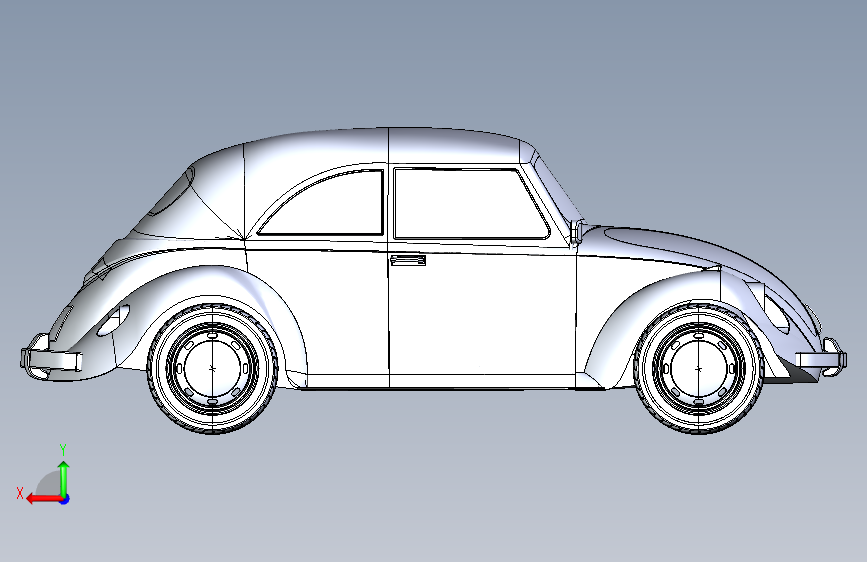867x562 pixels.
Task: Click the red X axis arrow of the triad
Action: (x=43, y=499)
